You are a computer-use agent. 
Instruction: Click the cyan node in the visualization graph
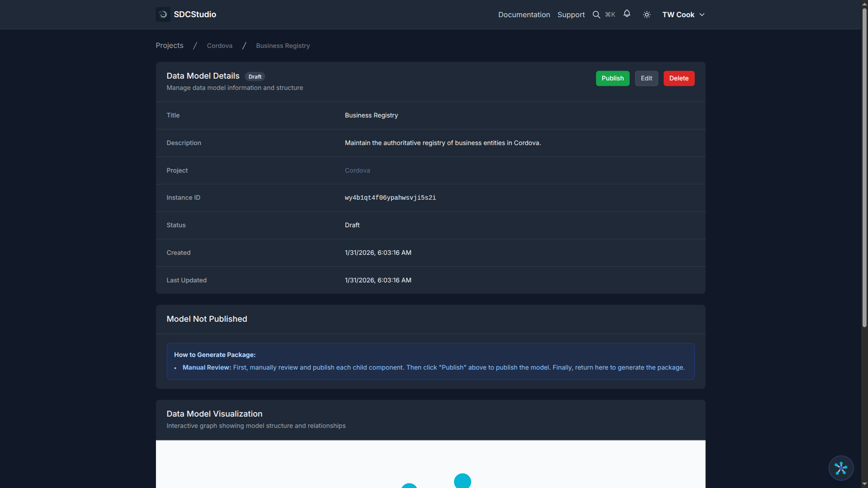click(x=462, y=481)
